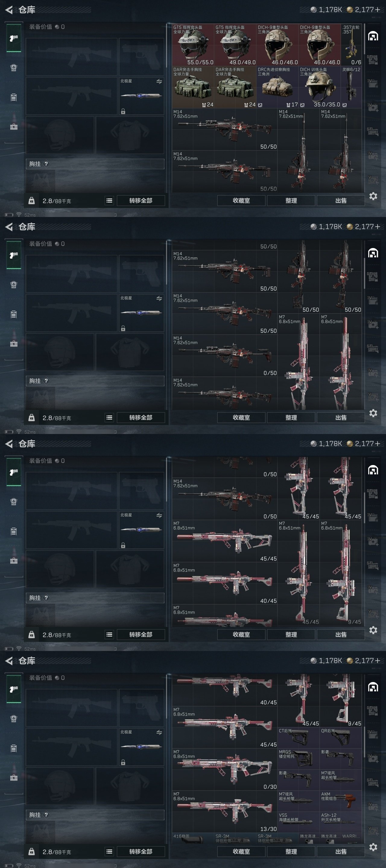Image resolution: width=386 pixels, height=868 pixels.
Task: Toggle the topmost list-view icon beside 转移全部
Action: (109, 200)
